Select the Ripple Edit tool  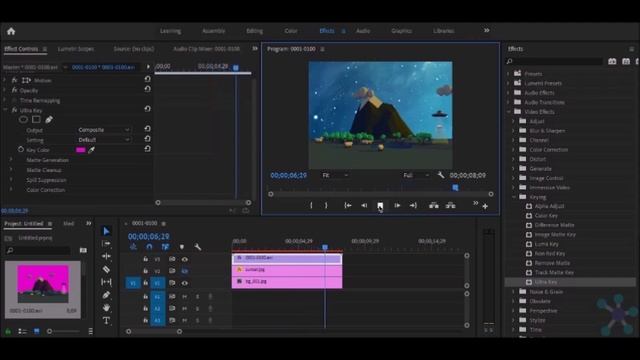pyautogui.click(x=106, y=256)
